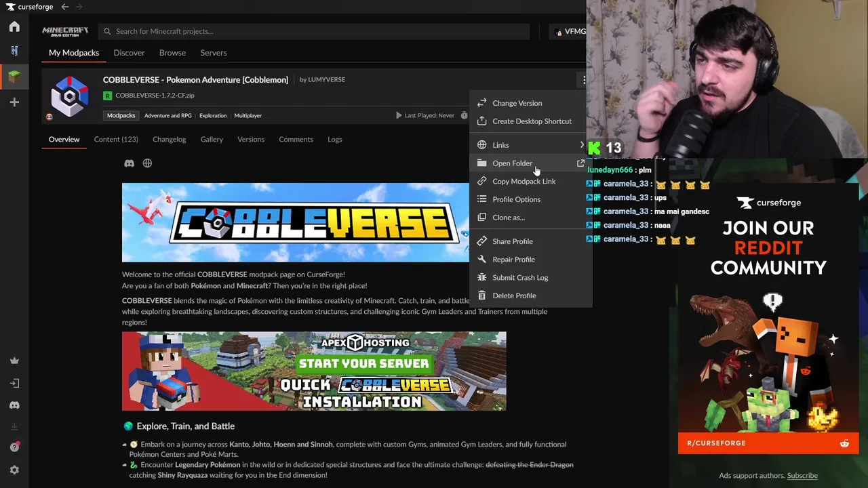Click the Multiplayer tag

point(248,116)
